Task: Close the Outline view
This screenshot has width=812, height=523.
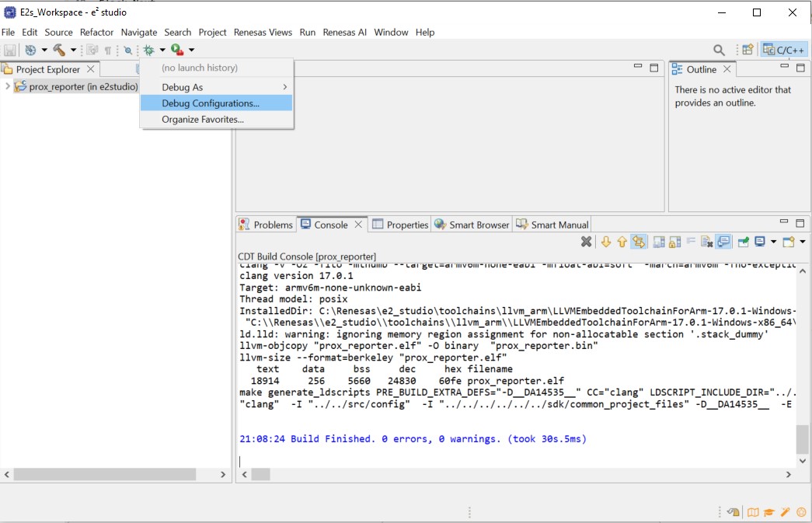Action: [x=727, y=69]
